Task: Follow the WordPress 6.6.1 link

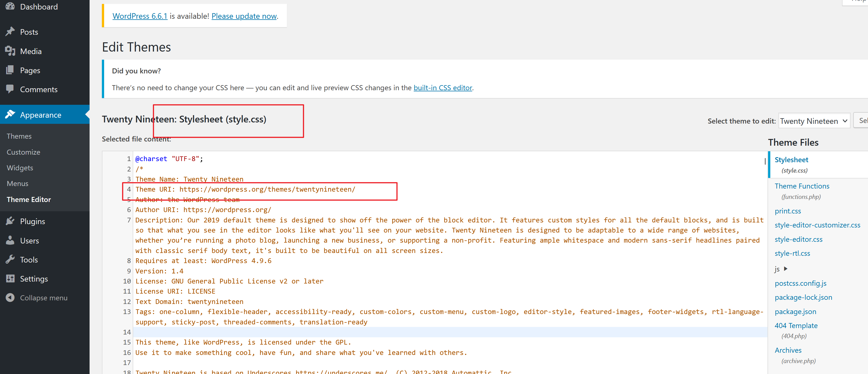Action: (140, 16)
